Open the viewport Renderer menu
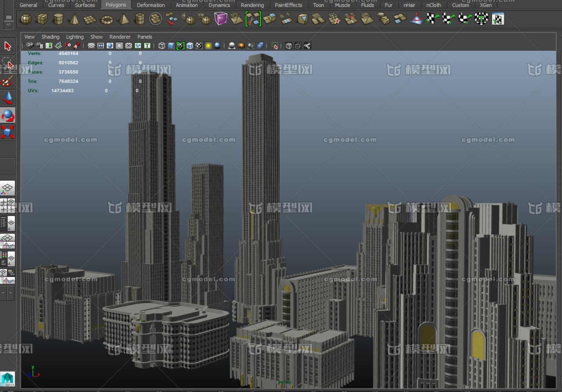Screen dimensions: 562x392 tap(120, 37)
